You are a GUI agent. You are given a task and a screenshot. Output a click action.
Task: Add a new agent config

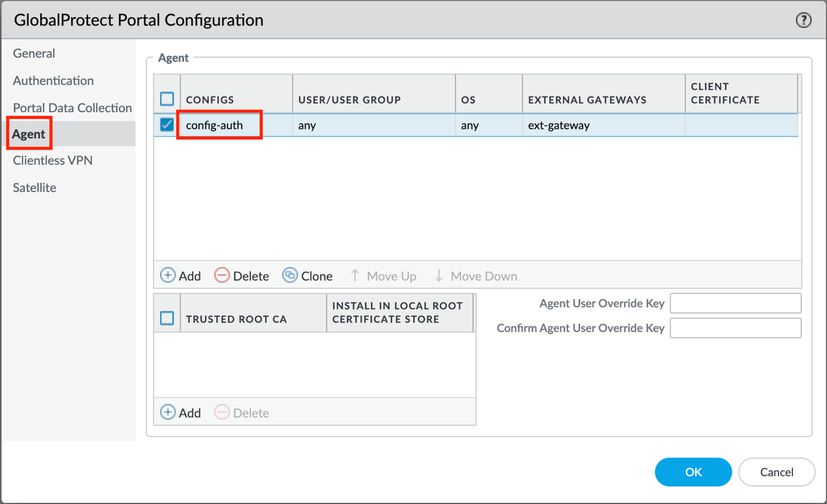pyautogui.click(x=181, y=276)
